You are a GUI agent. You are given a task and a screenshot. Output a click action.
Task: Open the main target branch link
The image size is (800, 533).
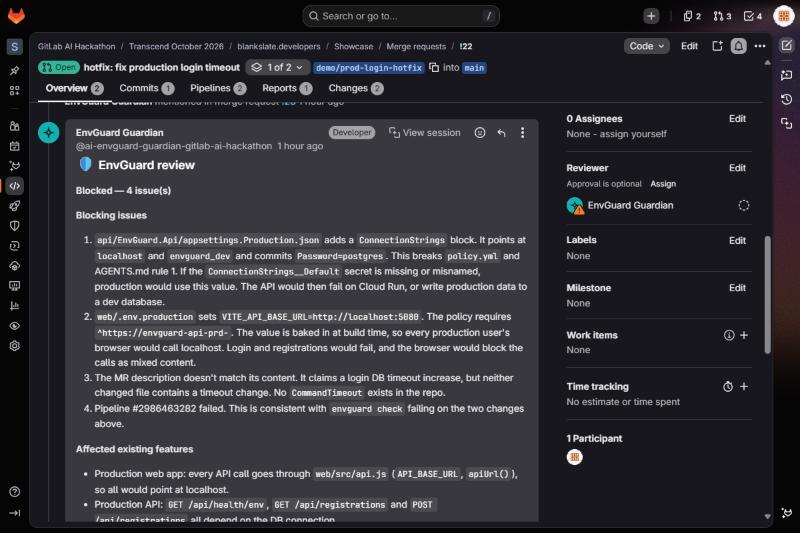coord(474,67)
